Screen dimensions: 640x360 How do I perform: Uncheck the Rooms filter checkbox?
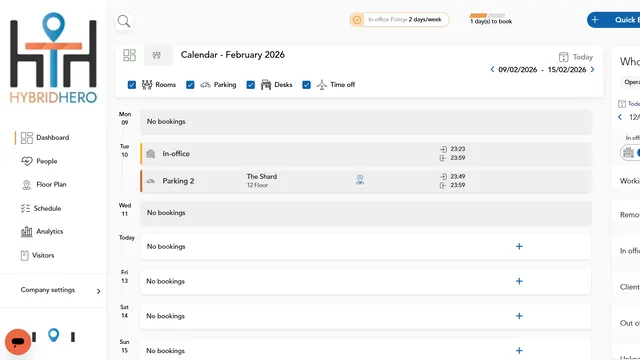[131, 85]
